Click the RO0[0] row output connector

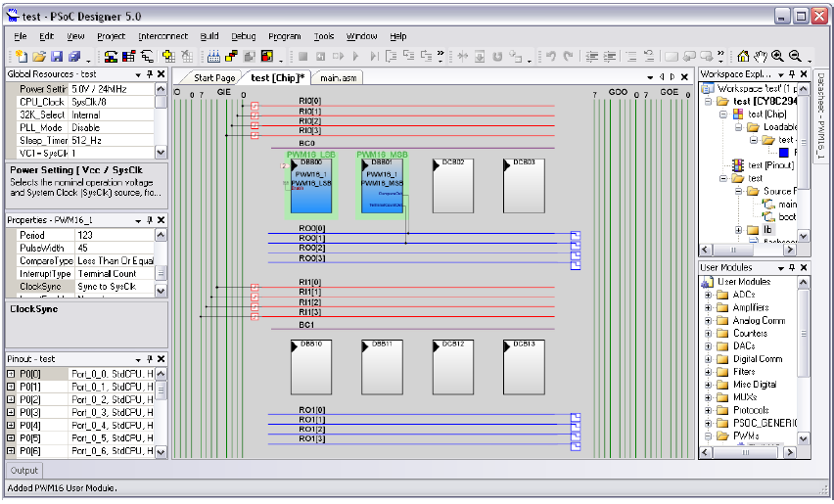575,236
